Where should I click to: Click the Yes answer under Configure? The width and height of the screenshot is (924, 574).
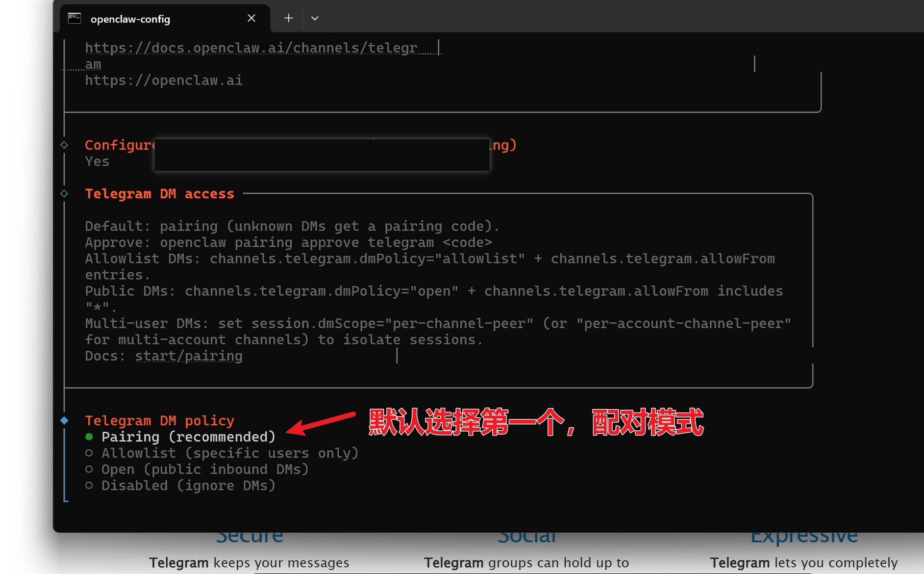pos(97,161)
